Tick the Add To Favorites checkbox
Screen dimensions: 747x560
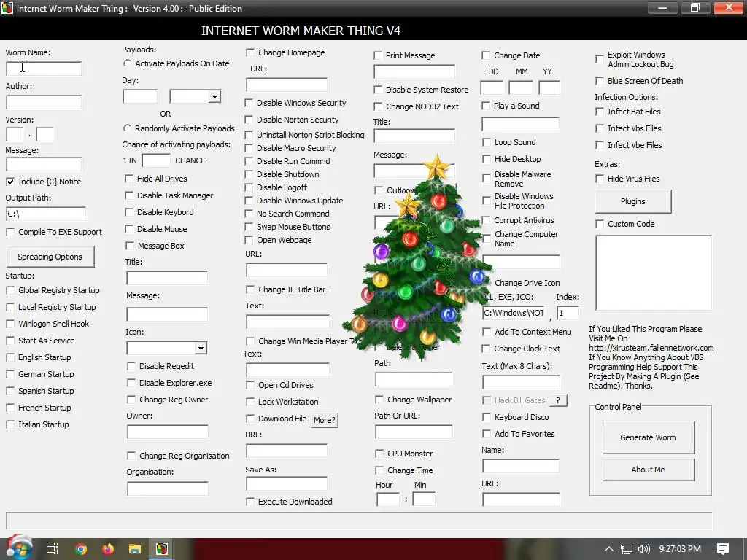(x=487, y=434)
